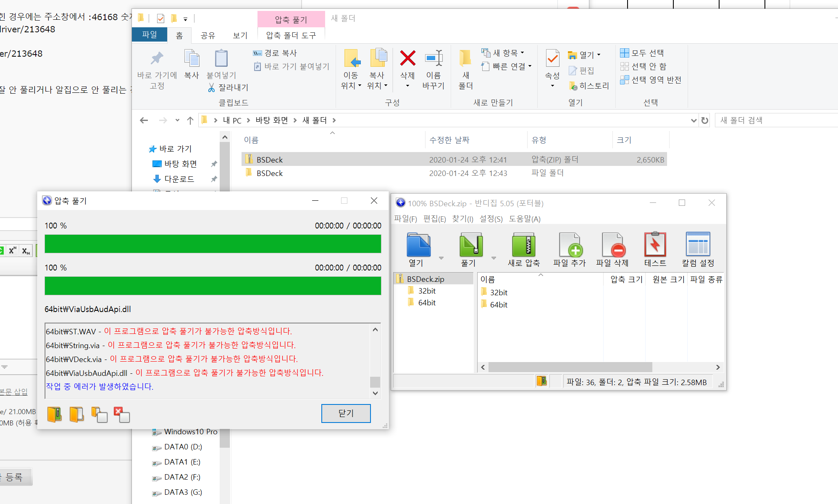Click 선택 안 함 in the ribbon

pyautogui.click(x=643, y=66)
